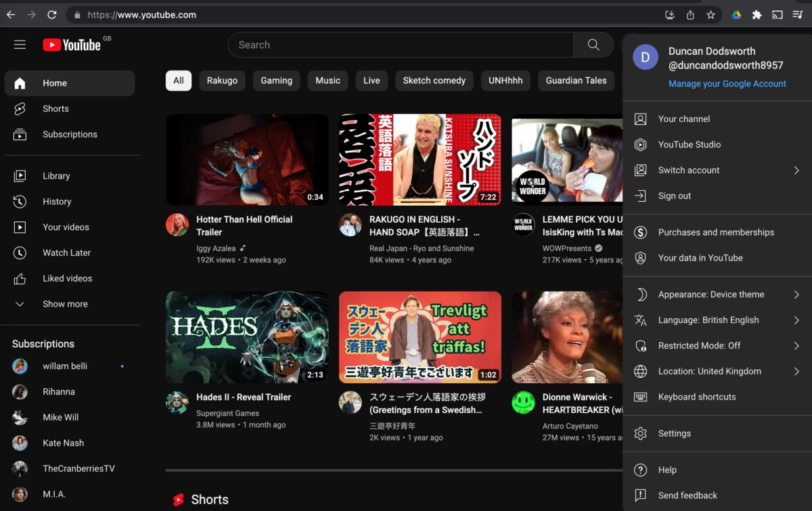Click the Real Japan - Ryo and Sunshine channel
Image resolution: width=812 pixels, height=511 pixels.
click(422, 248)
